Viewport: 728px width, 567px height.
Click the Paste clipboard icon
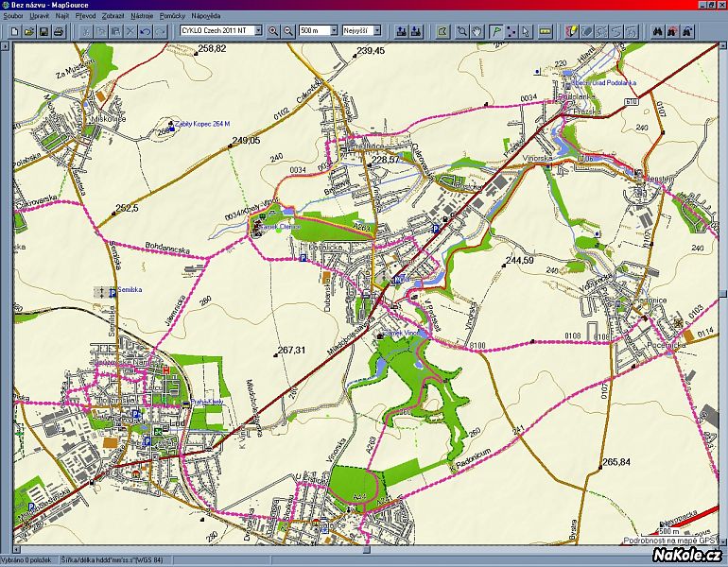coord(115,31)
